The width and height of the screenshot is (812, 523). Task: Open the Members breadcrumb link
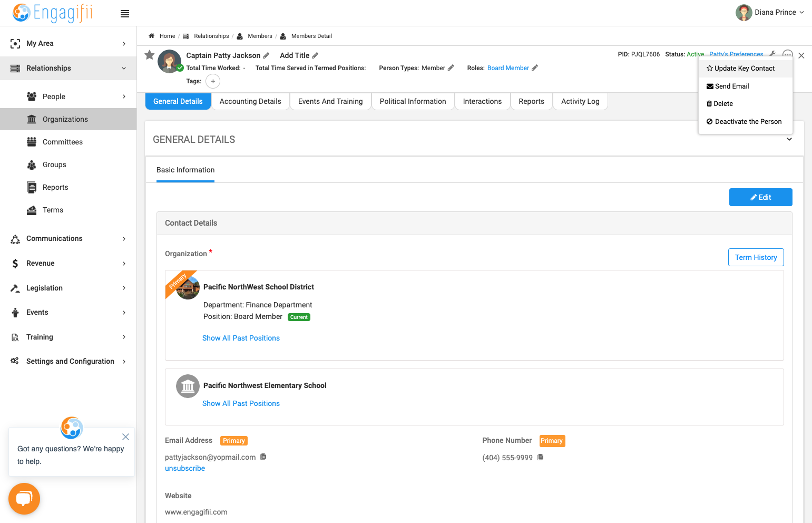coord(260,36)
